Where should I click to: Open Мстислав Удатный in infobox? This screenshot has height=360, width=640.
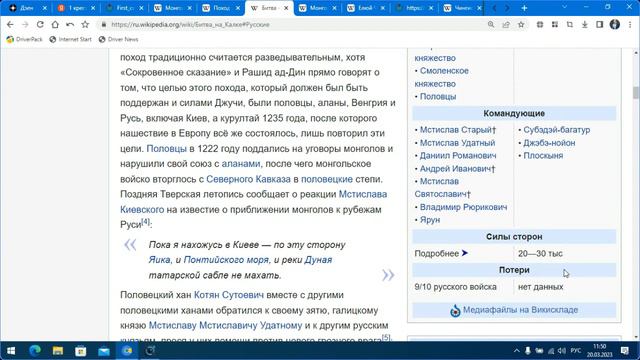click(x=458, y=143)
